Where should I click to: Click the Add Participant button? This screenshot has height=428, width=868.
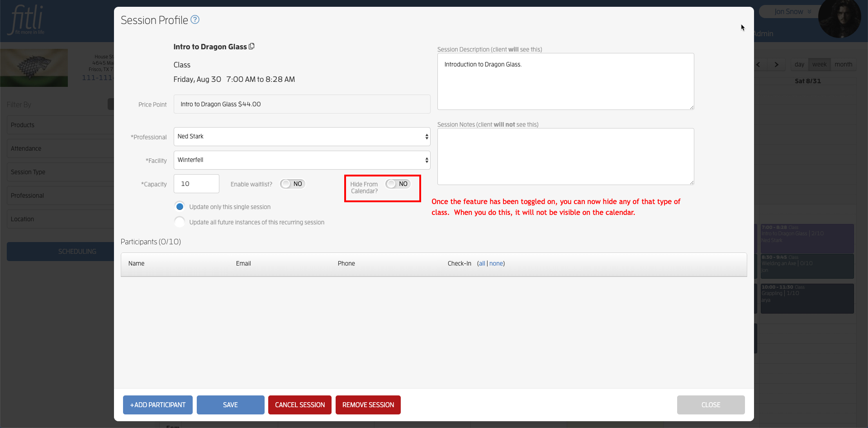pyautogui.click(x=158, y=405)
